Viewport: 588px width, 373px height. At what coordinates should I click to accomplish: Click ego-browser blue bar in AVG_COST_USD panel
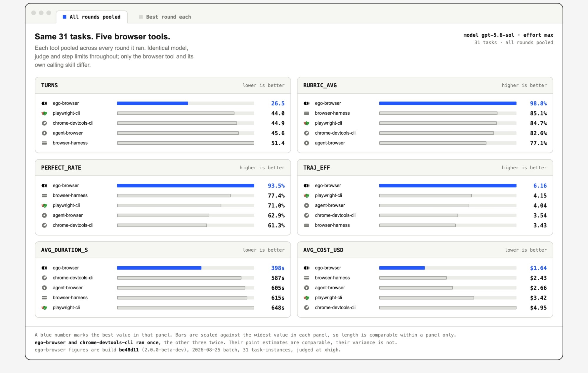tap(402, 268)
